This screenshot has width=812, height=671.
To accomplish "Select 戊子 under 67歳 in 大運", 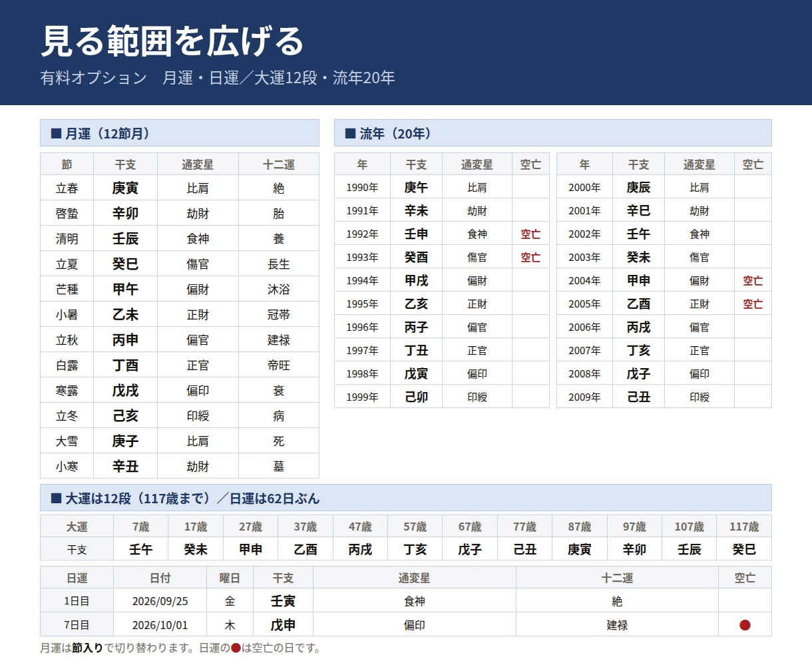I will tap(470, 550).
